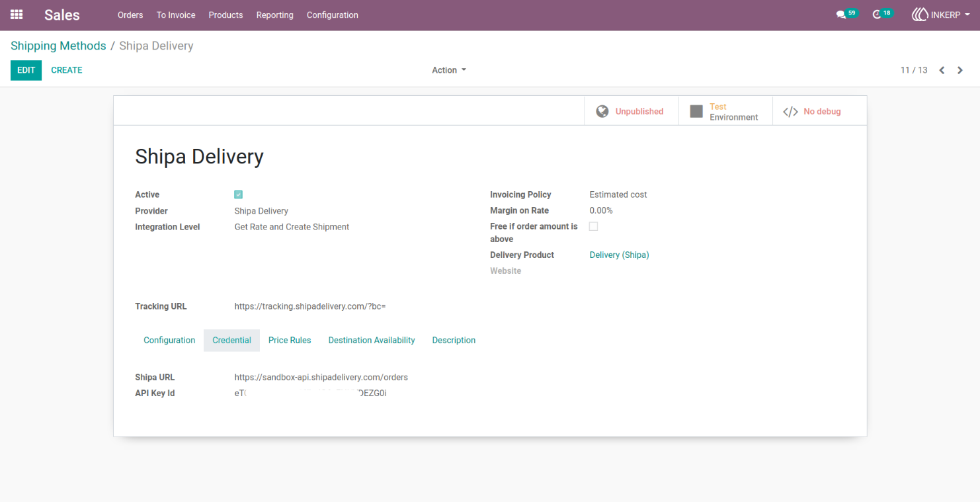The width and height of the screenshot is (980, 502).
Task: Click the 11 / 13 pager counter
Action: pyautogui.click(x=914, y=70)
